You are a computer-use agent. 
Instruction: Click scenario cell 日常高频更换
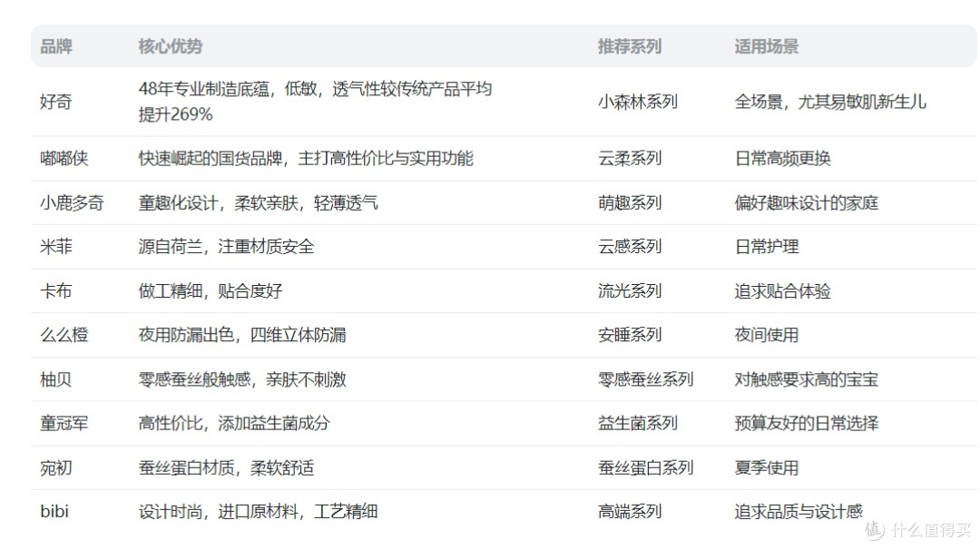click(x=782, y=158)
